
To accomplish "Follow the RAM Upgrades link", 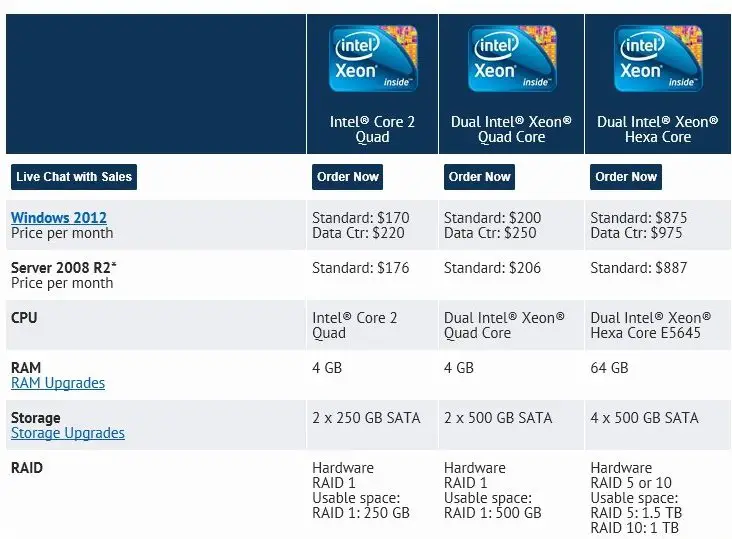I will (x=58, y=383).
